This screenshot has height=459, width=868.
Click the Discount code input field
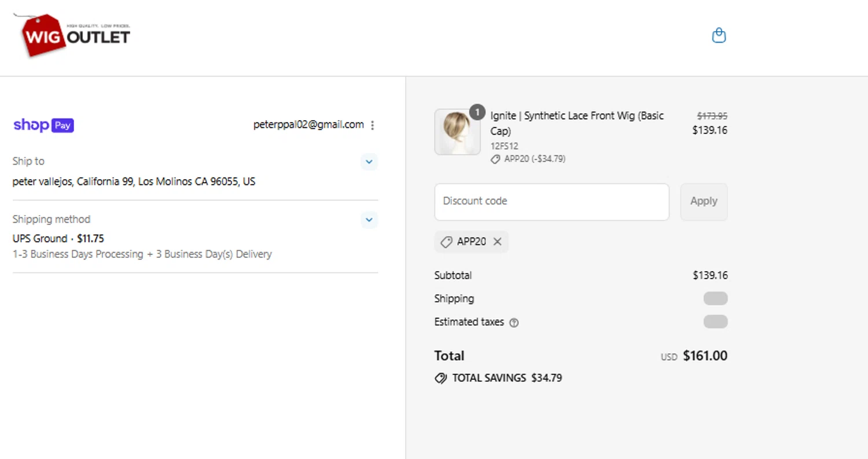(551, 202)
